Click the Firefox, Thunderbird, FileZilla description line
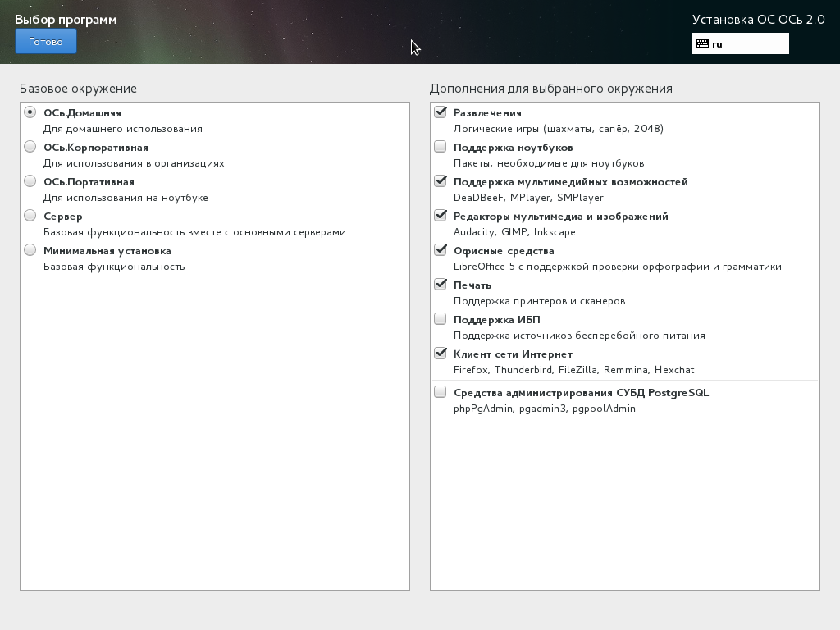The width and height of the screenshot is (840, 630). pos(573,370)
